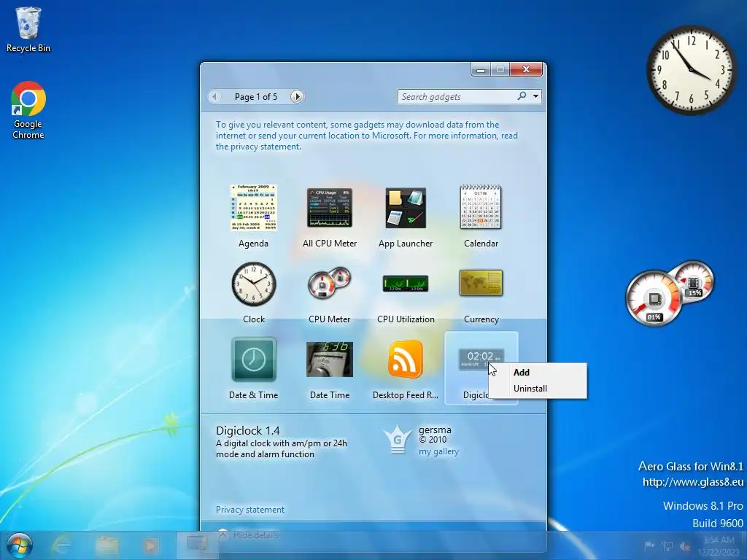Click the Search gadgets input field
The image size is (747, 560).
click(x=457, y=97)
